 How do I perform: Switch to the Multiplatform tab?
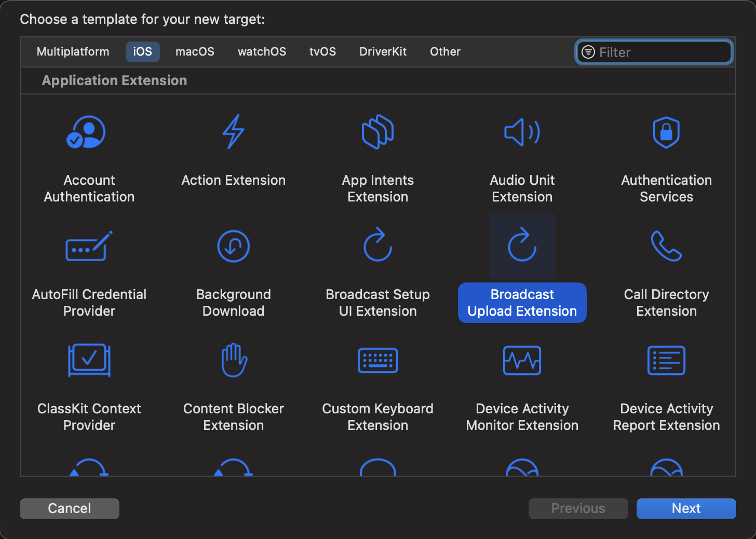point(73,52)
